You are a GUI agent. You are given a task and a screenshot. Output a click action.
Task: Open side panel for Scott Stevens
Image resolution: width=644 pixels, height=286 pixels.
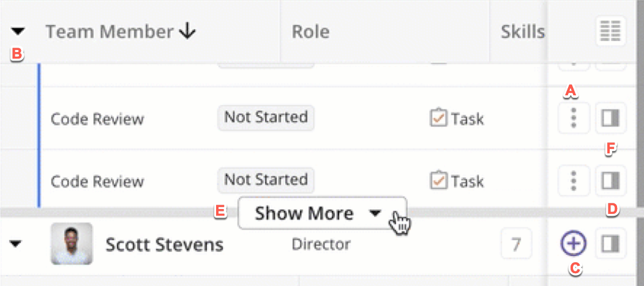tap(610, 244)
